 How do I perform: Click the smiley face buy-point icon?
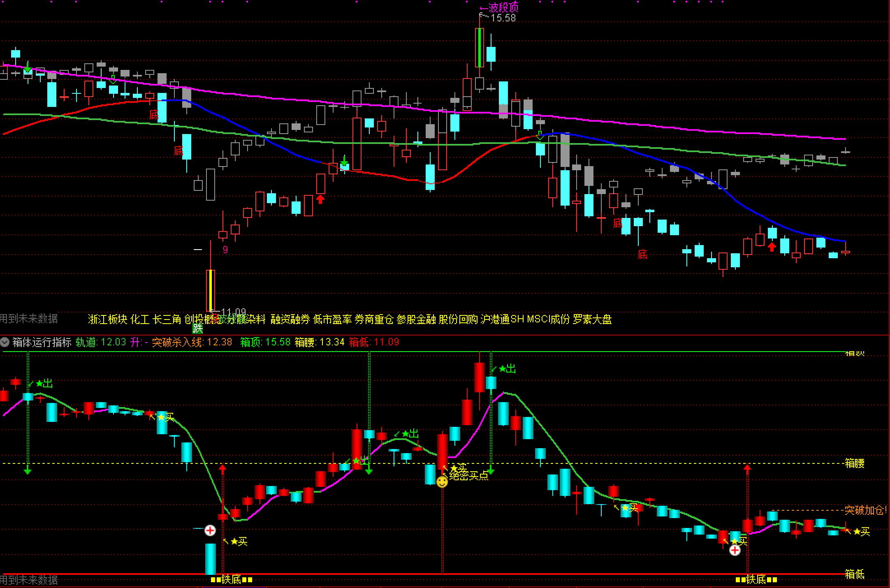coord(442,482)
